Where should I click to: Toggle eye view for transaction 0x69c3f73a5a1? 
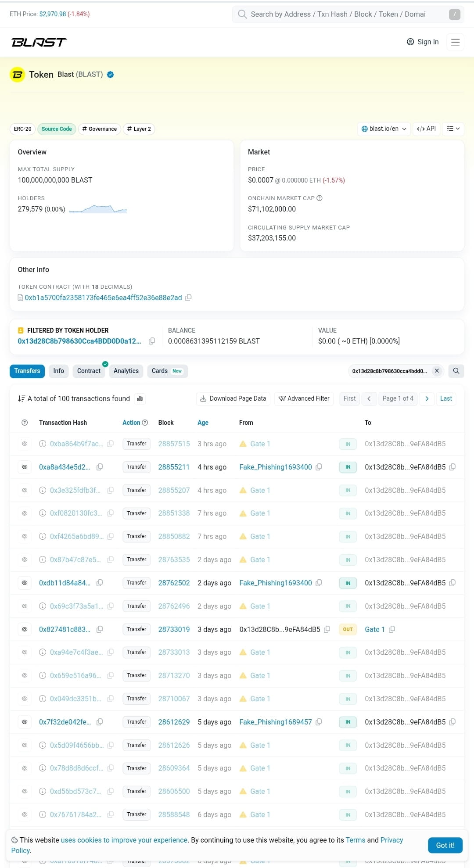pos(25,606)
